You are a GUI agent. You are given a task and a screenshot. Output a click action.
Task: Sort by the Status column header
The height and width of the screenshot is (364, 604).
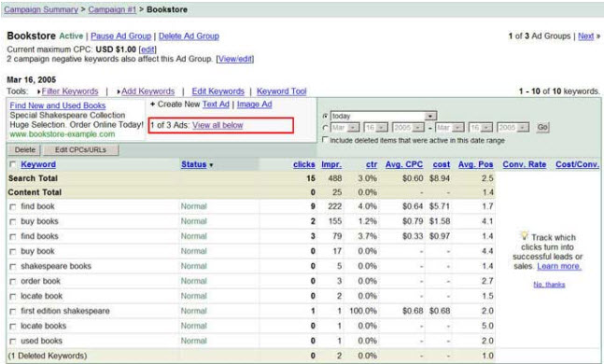pos(194,164)
